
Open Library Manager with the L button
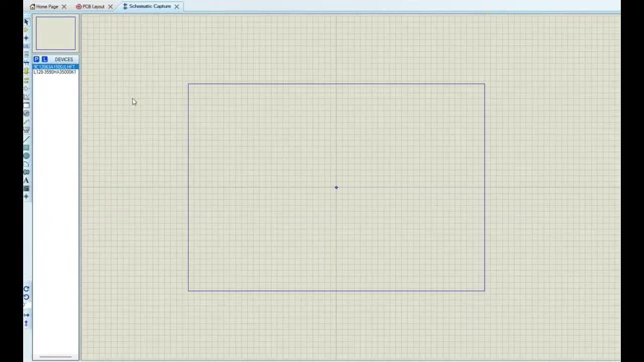pyautogui.click(x=44, y=59)
